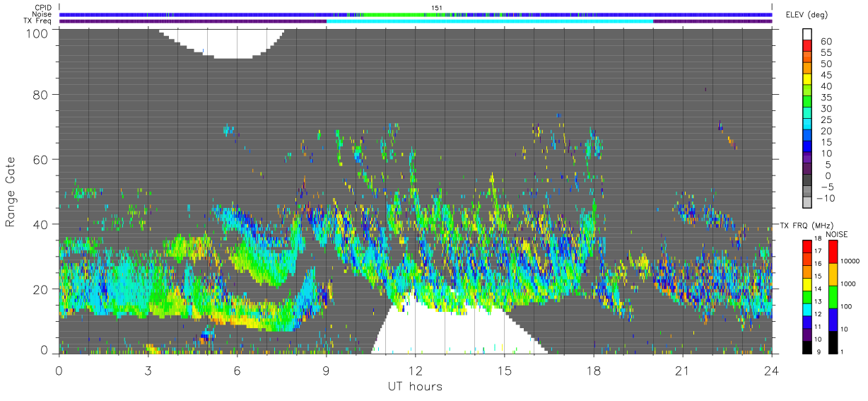The width and height of the screenshot is (868, 401).
Task: Select the −5 label on ELEV color bar
Action: pos(827,187)
